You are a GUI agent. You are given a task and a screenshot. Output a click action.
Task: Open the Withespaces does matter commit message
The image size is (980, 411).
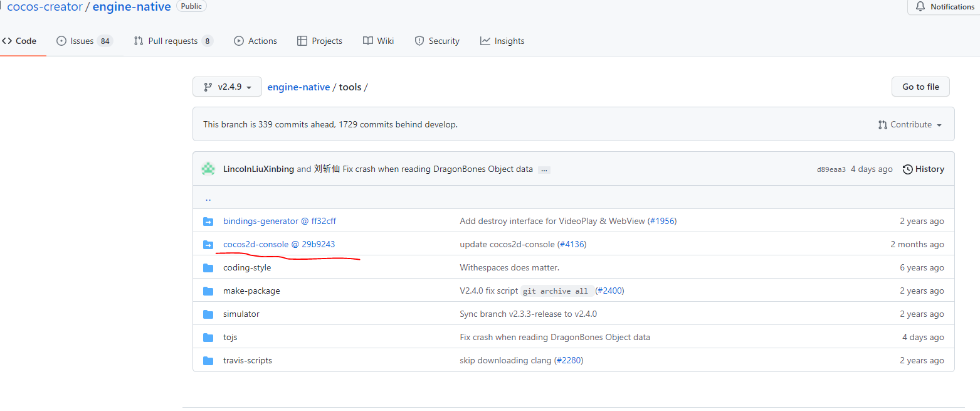tap(509, 267)
